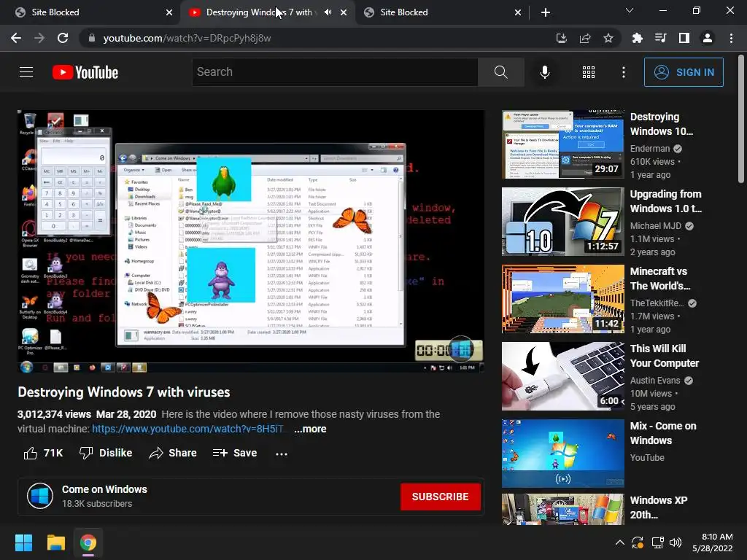Mute the tab via speaker icon
The width and height of the screenshot is (747, 560).
click(328, 12)
